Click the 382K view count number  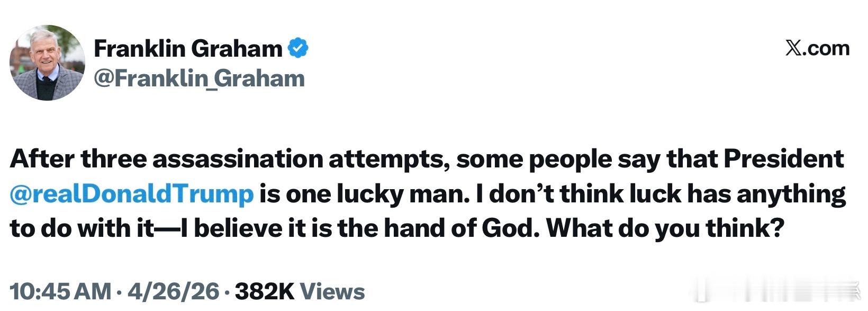(264, 291)
